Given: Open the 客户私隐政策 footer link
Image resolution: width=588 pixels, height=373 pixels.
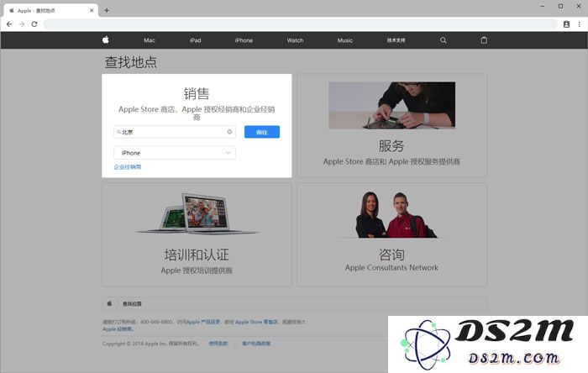Looking at the screenshot, I should (256, 344).
